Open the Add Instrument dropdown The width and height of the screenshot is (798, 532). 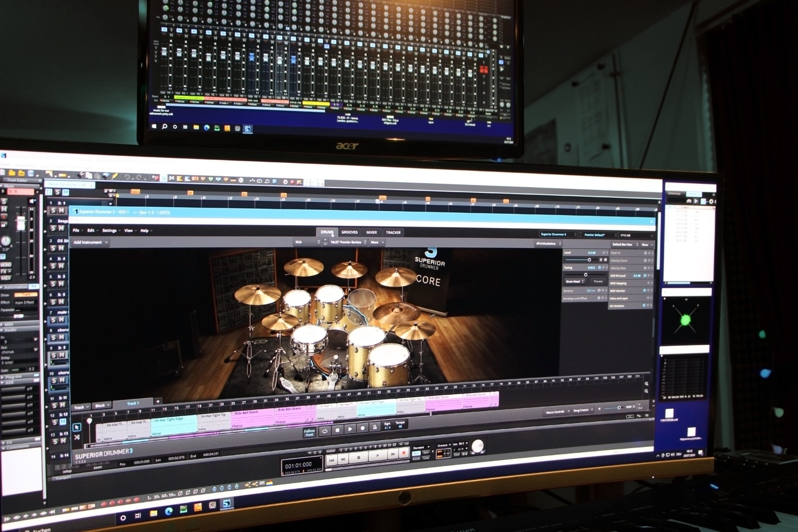91,242
